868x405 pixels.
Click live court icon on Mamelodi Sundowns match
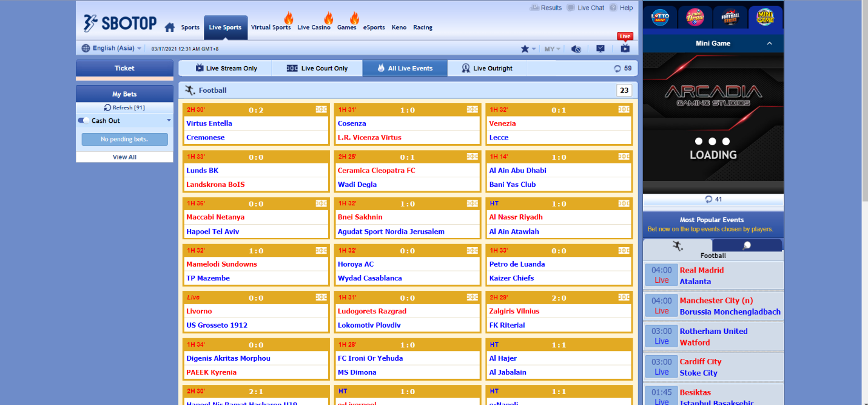click(x=321, y=250)
